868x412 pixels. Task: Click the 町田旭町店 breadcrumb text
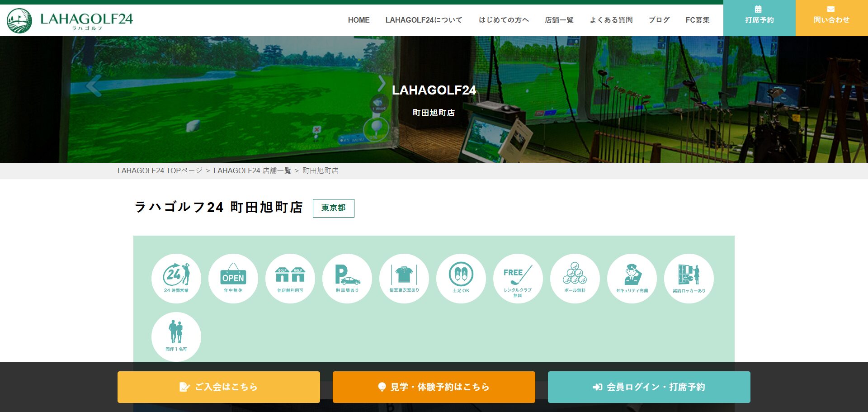[320, 170]
